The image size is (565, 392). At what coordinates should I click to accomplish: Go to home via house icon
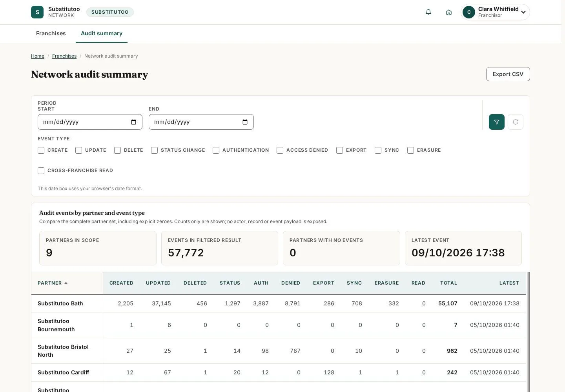[449, 12]
